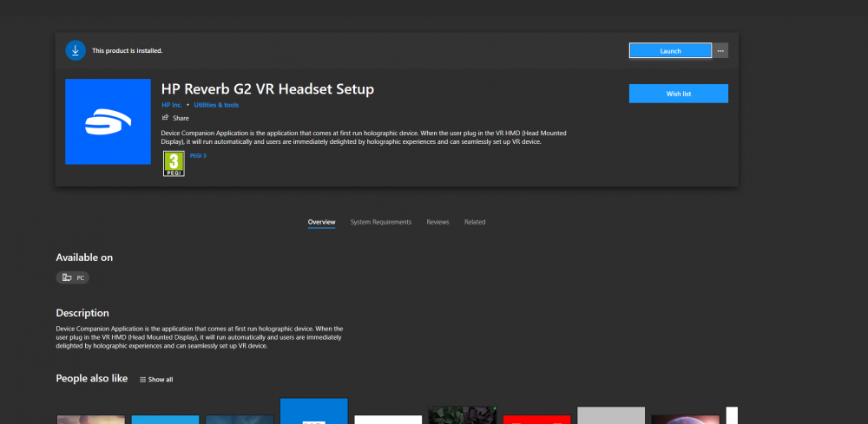Switch to the Related tab

tap(475, 222)
